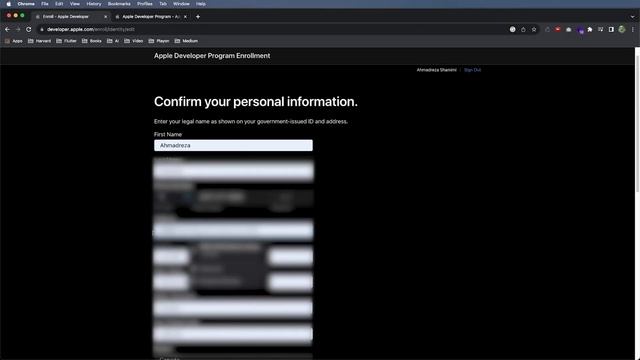Click the grey extension icon left of the red one

point(547,29)
